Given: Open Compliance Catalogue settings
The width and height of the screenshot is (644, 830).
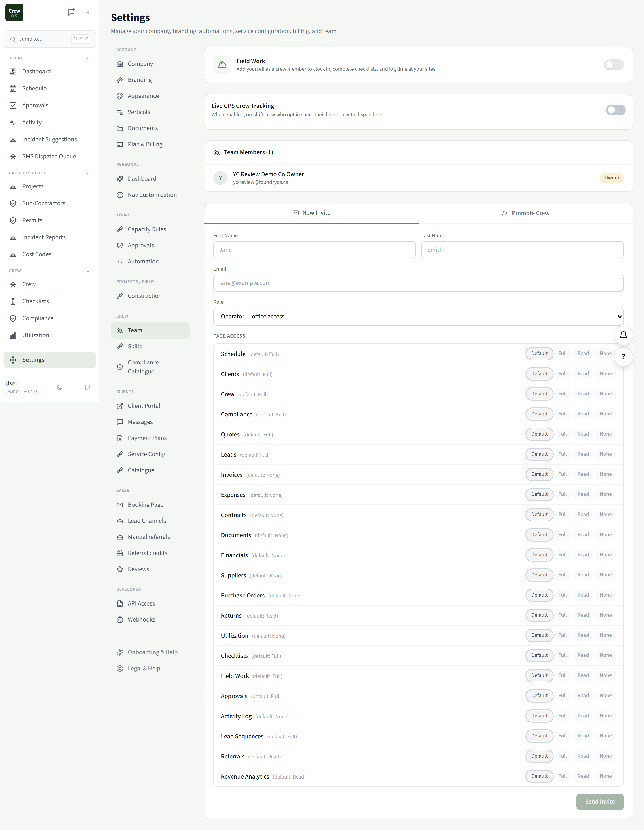Looking at the screenshot, I should tap(150, 367).
